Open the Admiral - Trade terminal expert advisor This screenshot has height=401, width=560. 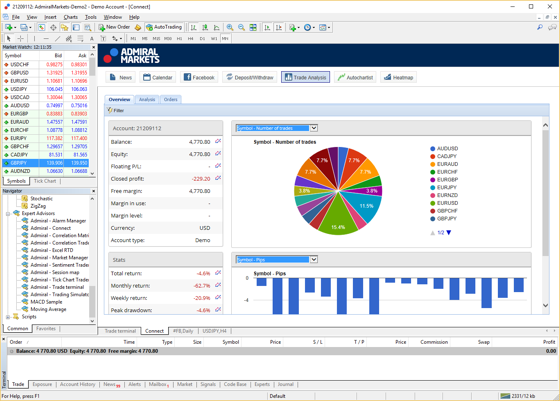click(57, 287)
